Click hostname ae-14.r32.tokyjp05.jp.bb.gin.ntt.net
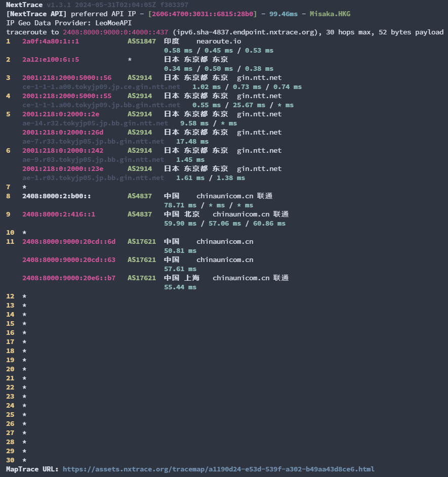448x477 pixels. click(95, 123)
